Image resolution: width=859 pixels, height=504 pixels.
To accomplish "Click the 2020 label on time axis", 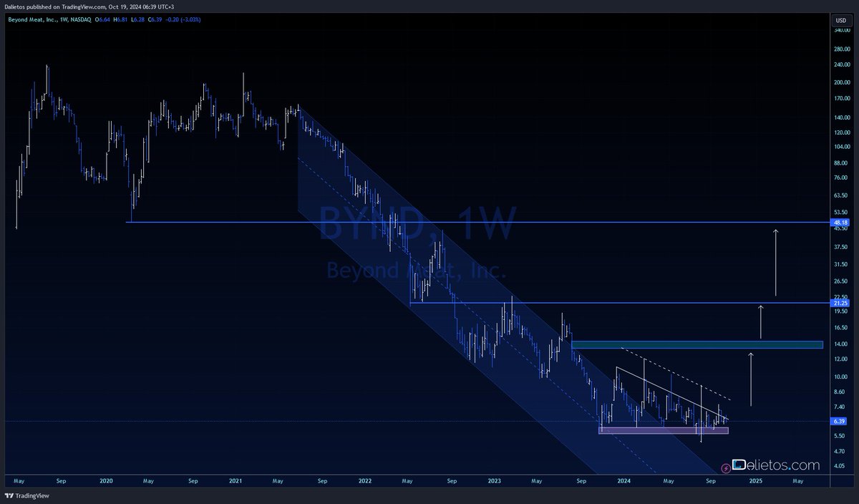I will [107, 483].
